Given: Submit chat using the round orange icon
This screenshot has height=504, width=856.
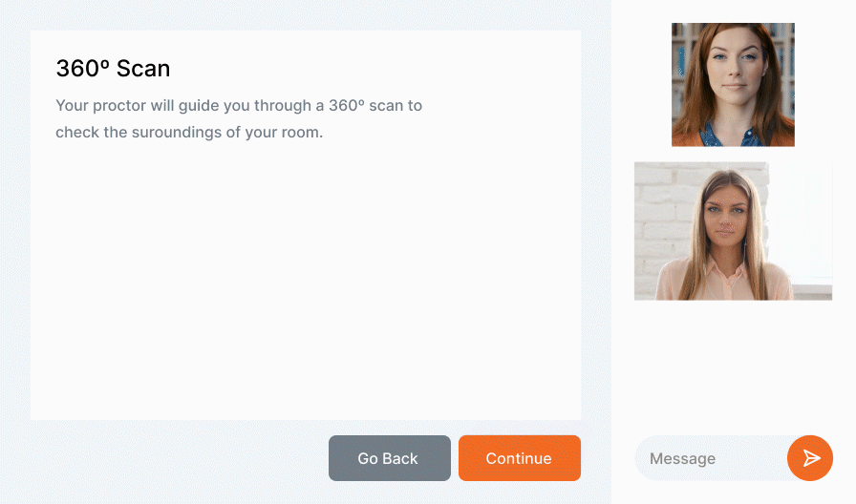Looking at the screenshot, I should click(x=809, y=458).
